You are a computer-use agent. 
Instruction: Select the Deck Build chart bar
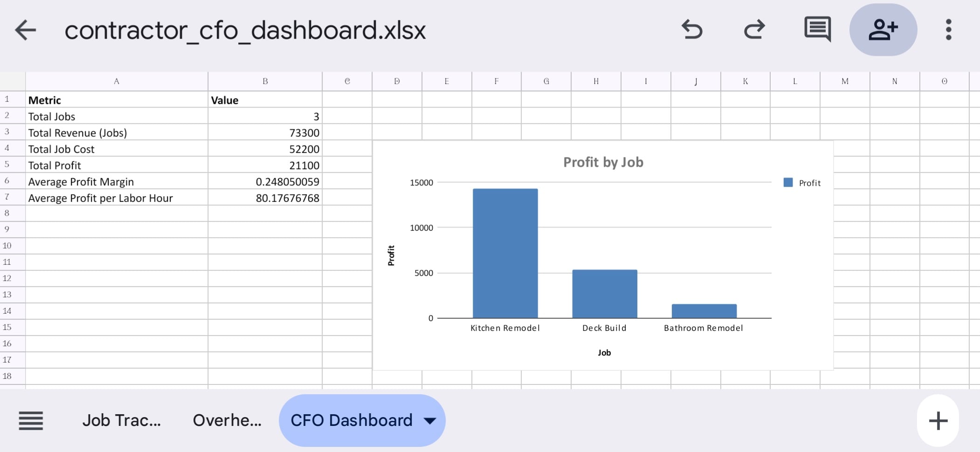pos(604,294)
